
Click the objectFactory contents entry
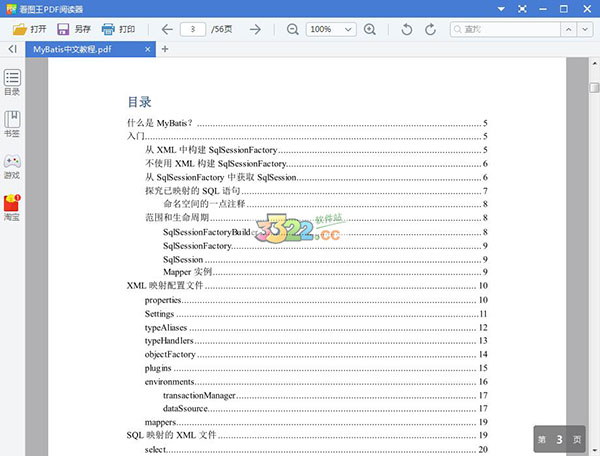(316, 354)
